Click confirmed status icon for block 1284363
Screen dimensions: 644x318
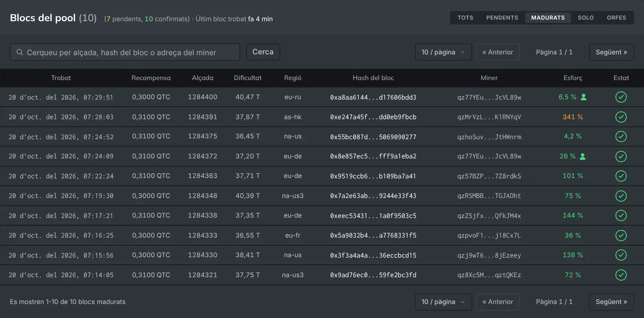621,176
